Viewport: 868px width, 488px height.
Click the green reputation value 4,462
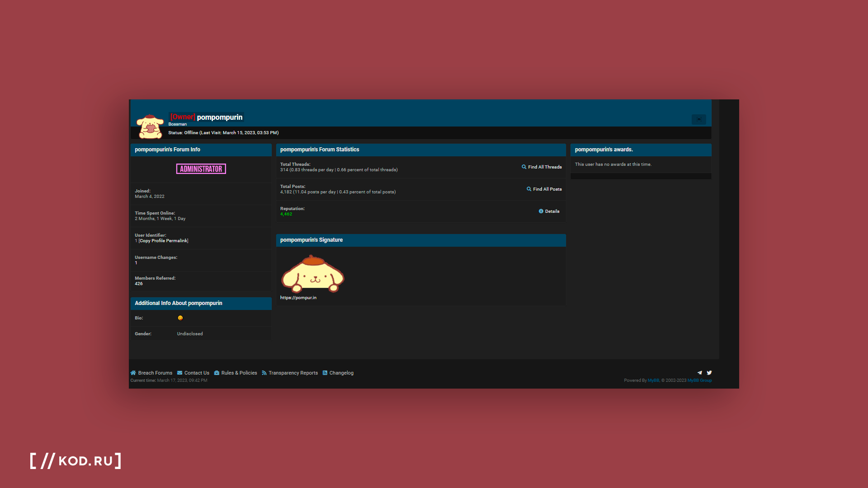pyautogui.click(x=286, y=214)
